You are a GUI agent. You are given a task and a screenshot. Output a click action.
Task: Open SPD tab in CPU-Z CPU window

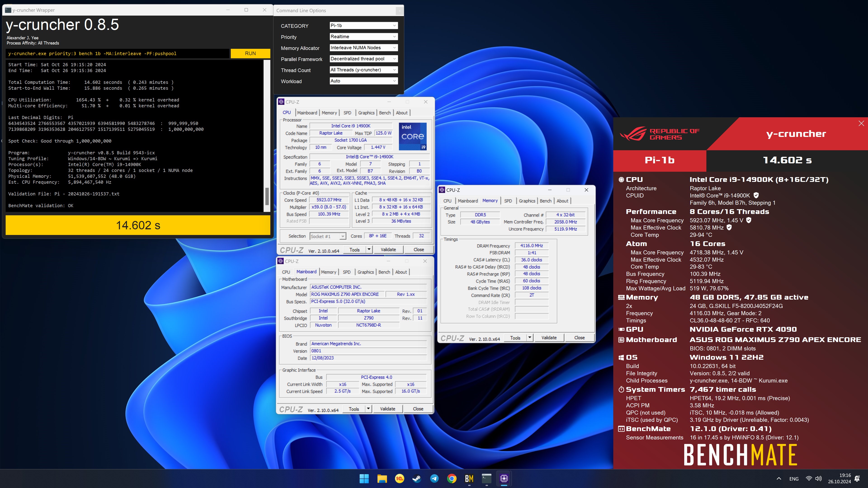(347, 113)
